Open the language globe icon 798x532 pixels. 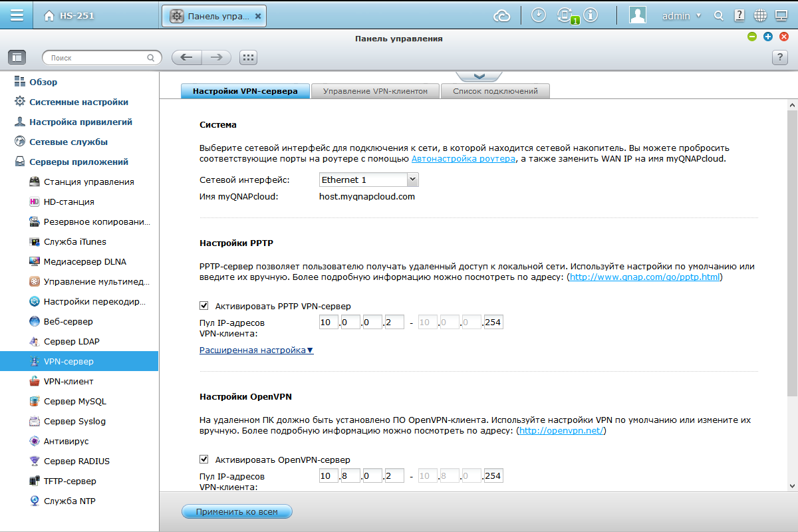(x=761, y=15)
